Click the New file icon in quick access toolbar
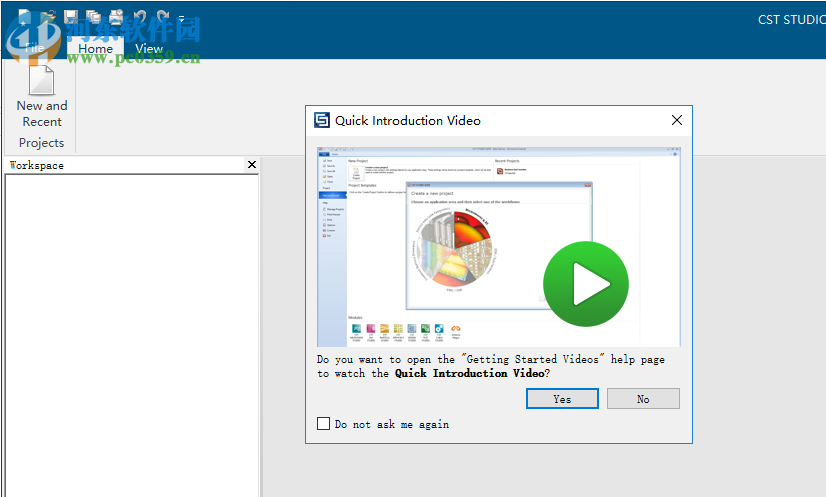 pyautogui.click(x=25, y=17)
